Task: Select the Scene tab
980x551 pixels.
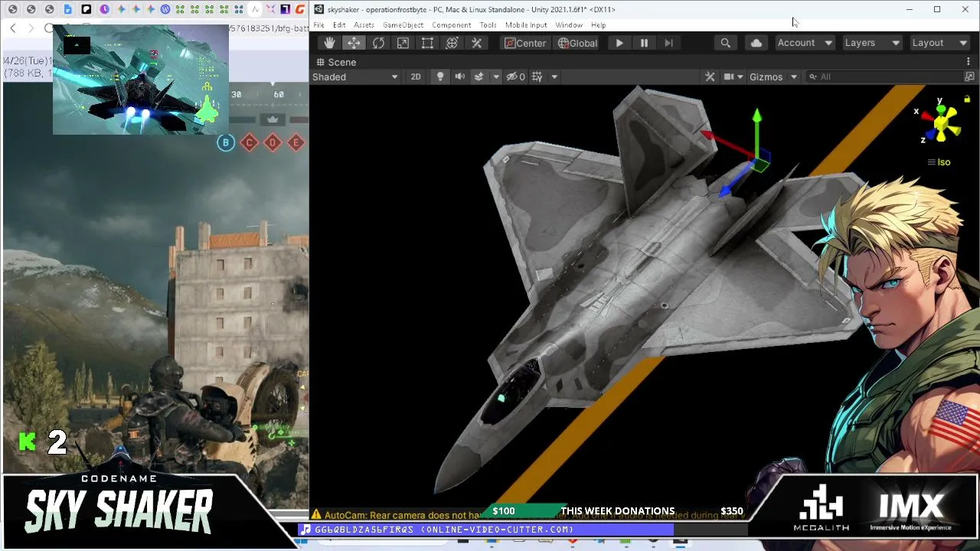Action: [336, 62]
